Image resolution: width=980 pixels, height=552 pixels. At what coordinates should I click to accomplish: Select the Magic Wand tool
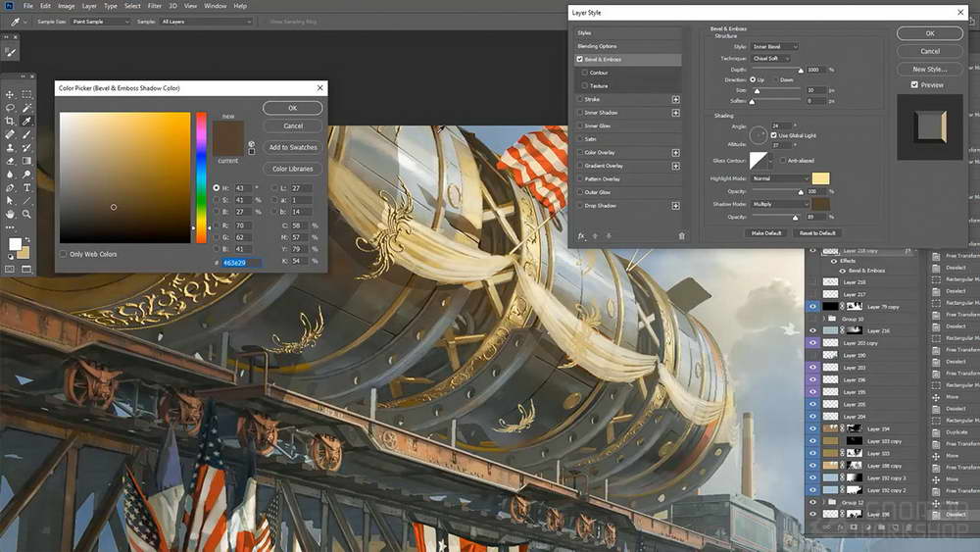[26, 108]
